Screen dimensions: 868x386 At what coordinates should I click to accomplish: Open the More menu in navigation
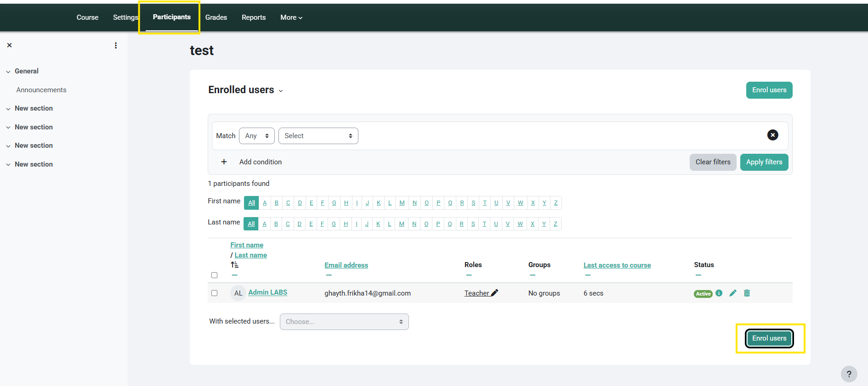coord(291,17)
